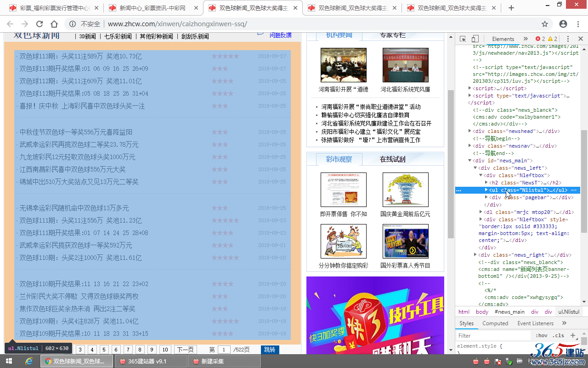This screenshot has height=368, width=588.
Task: Open the 365建站器 v9.1 taskbar window
Action: click(x=151, y=361)
